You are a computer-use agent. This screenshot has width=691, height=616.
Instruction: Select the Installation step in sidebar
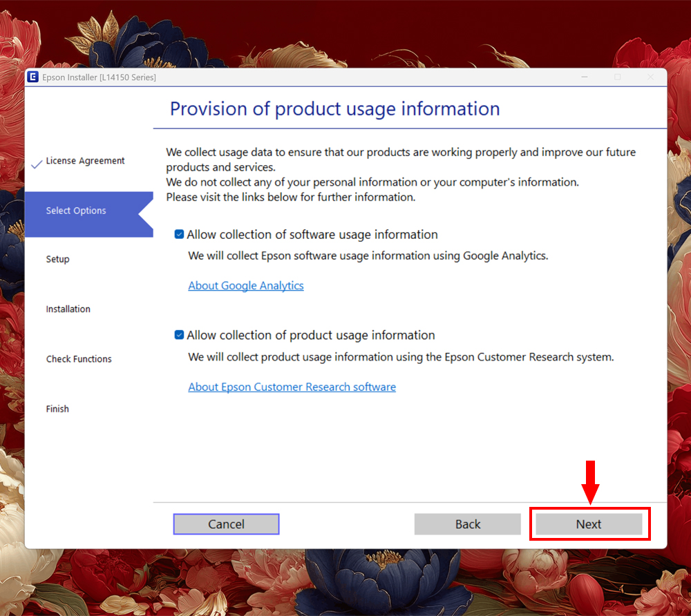point(68,309)
